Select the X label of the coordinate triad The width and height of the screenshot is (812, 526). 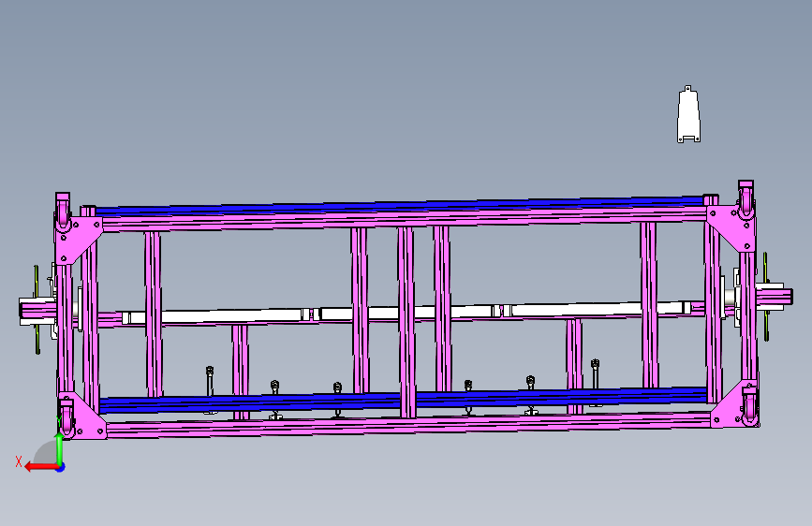[x=19, y=461]
